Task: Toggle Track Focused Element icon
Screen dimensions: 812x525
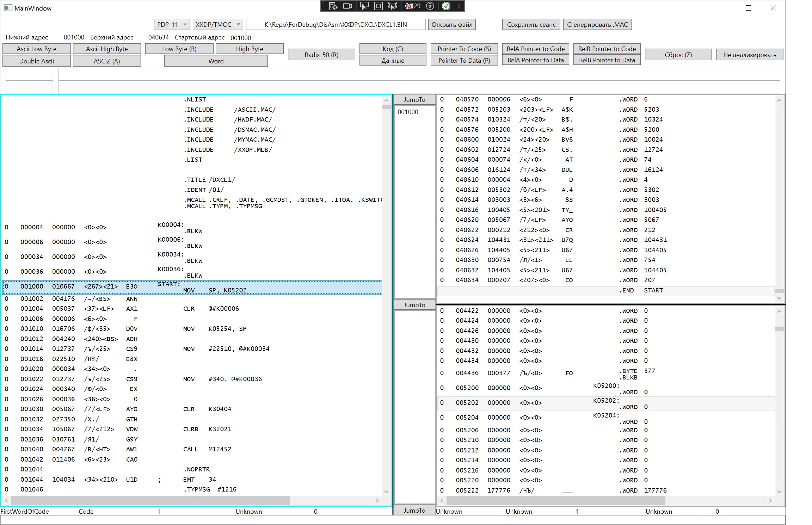Action: 392,6
